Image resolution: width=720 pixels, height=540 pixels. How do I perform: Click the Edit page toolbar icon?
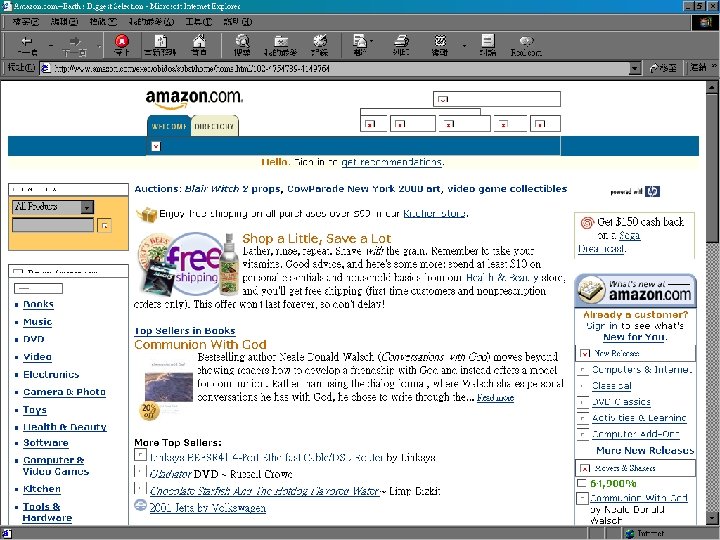click(x=439, y=45)
